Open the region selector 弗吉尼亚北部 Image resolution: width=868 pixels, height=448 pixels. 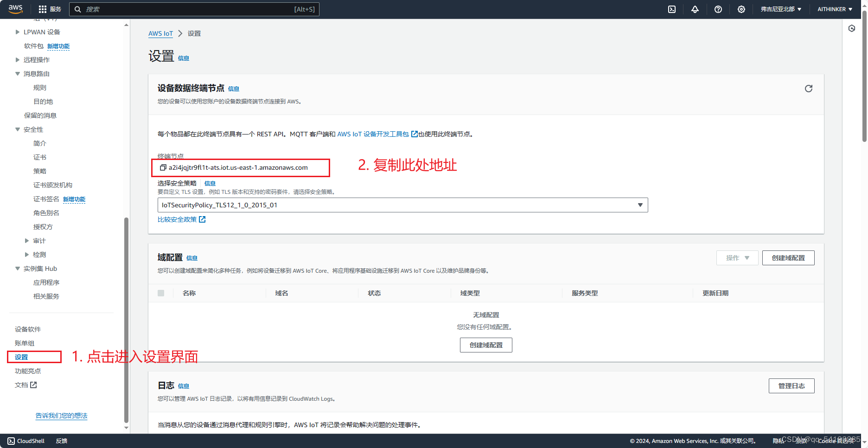(781, 9)
